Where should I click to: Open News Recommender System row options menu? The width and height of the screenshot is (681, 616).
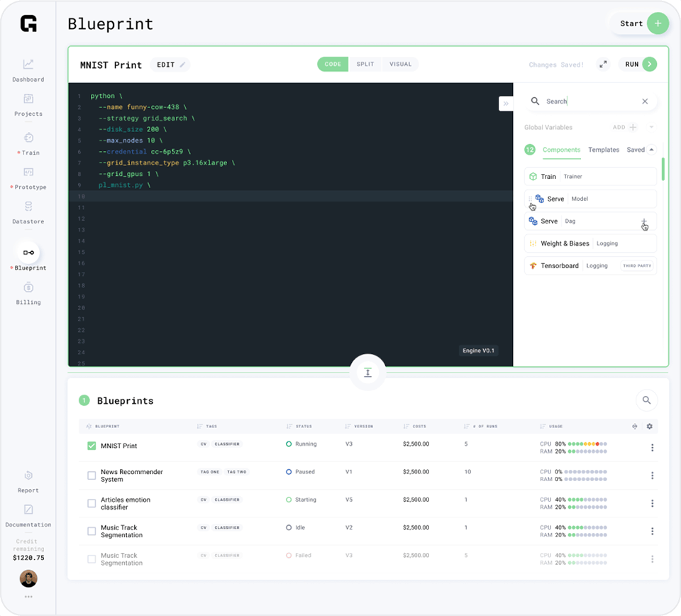tap(652, 475)
